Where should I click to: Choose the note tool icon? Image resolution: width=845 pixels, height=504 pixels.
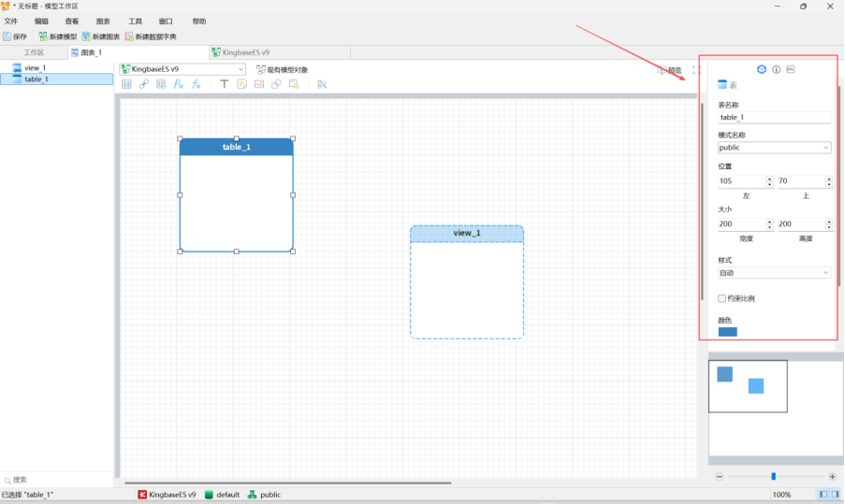(x=241, y=84)
